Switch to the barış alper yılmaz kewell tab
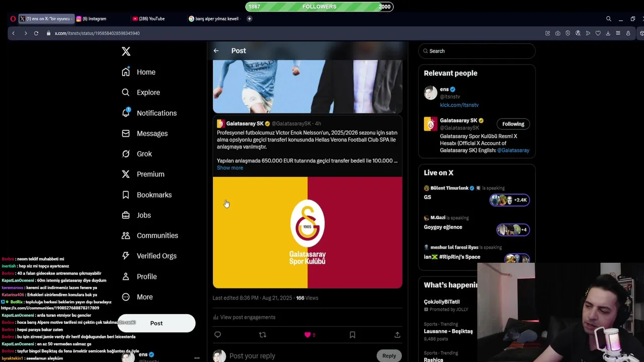 tap(215, 19)
